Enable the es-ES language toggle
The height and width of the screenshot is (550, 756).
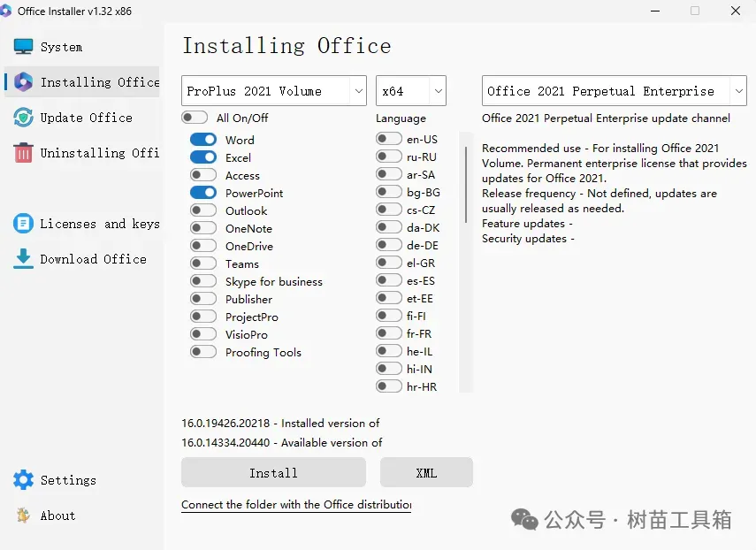pos(388,280)
